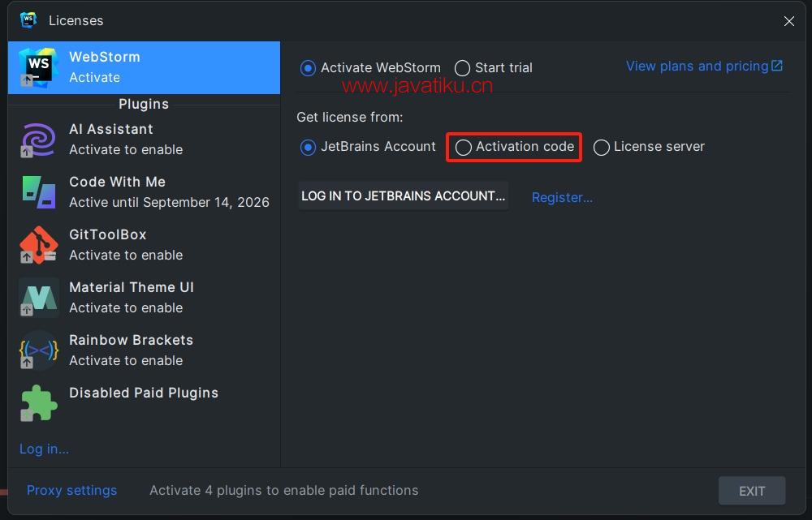Select JetBrains Account radio option
Viewport: 812px width, 520px height.
308,148
